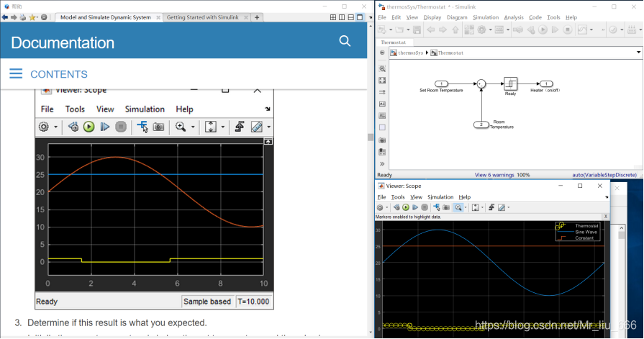Image resolution: width=644 pixels, height=339 pixels.
Task: Click Triggers icon in the lower-right Viewer: Scope
Action: (491, 207)
